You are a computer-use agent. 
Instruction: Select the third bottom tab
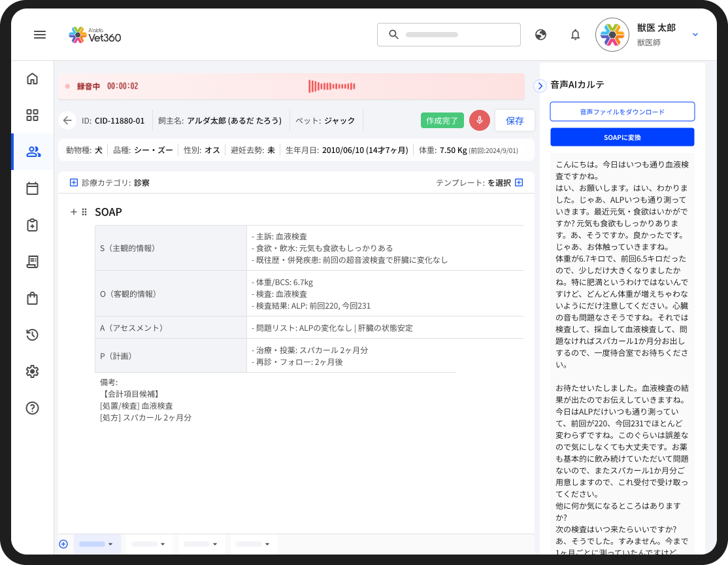(201, 543)
